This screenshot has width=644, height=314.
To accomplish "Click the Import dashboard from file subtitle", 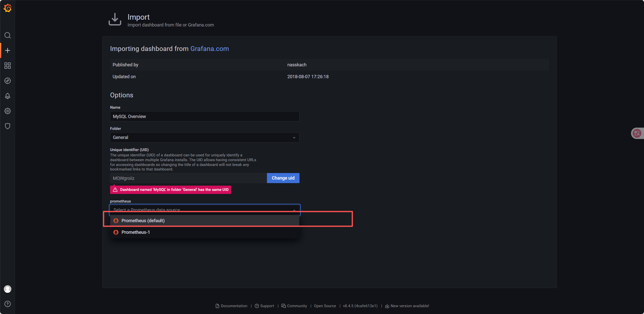I will coord(171,25).
